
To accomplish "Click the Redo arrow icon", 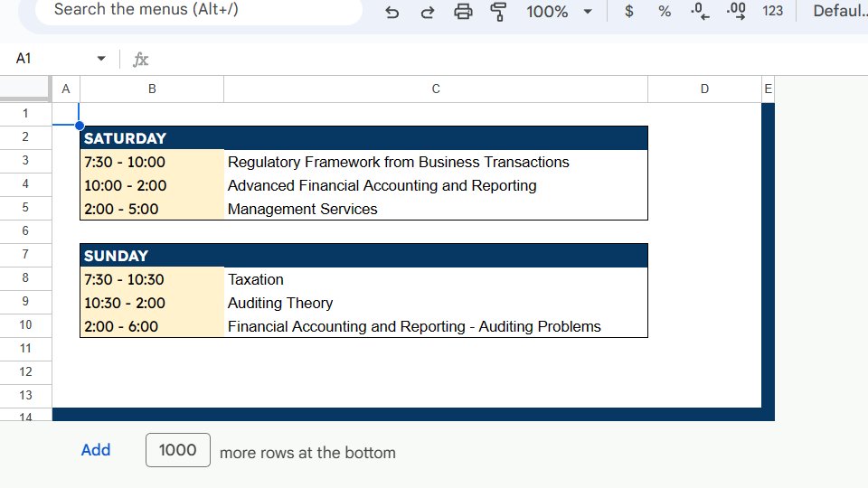I will [x=428, y=12].
